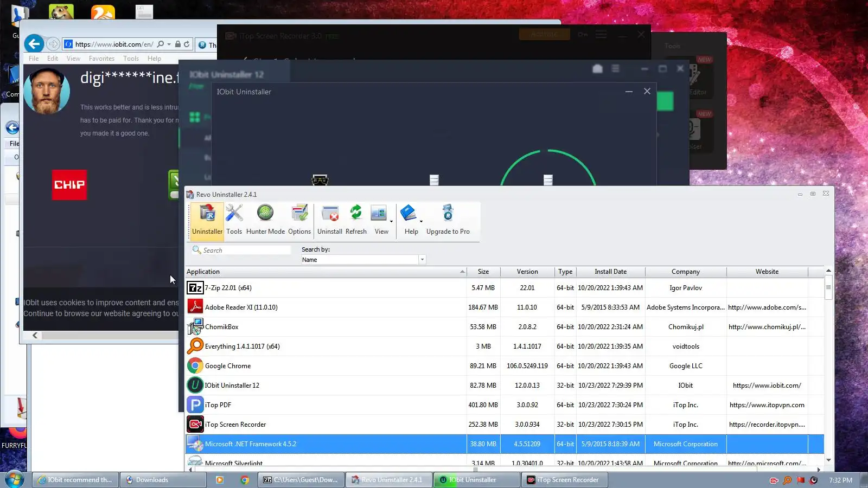Viewport: 868px width, 488px height.
Task: Click the https://www.itopvpn.com website cell
Action: coord(767,405)
